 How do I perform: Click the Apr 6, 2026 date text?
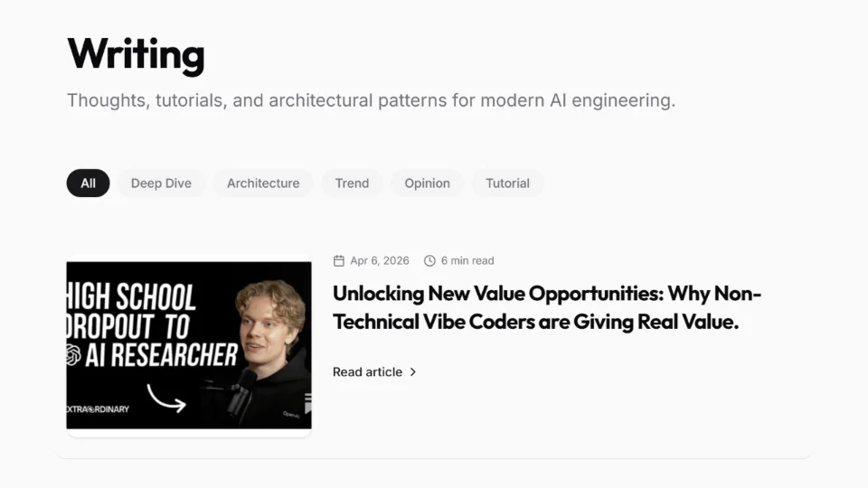[380, 261]
